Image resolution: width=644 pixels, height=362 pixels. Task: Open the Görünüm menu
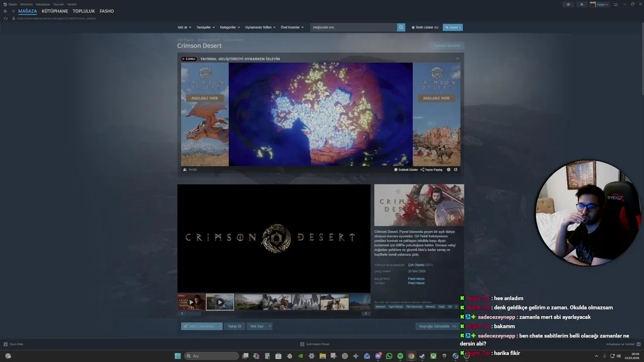pyautogui.click(x=26, y=4)
